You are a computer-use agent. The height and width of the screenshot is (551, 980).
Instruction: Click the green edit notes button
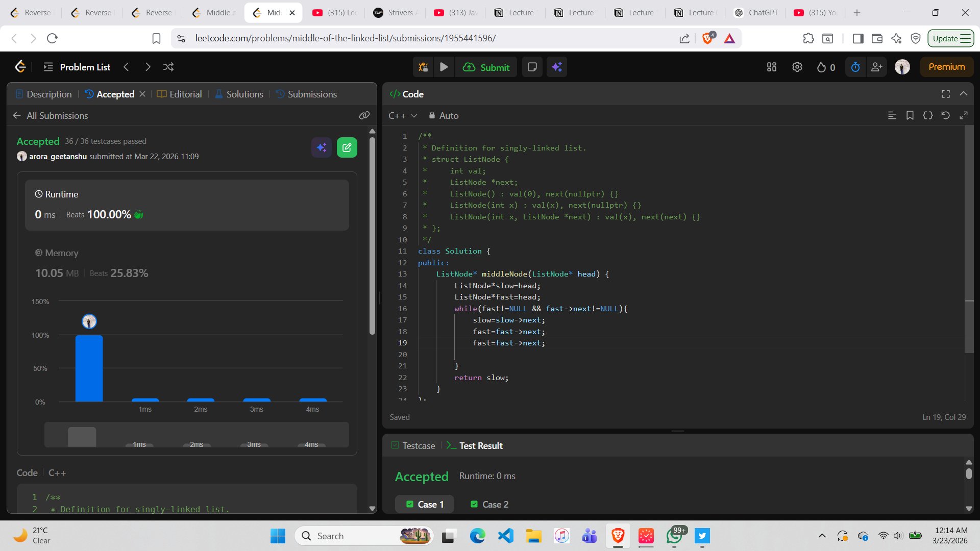click(347, 147)
